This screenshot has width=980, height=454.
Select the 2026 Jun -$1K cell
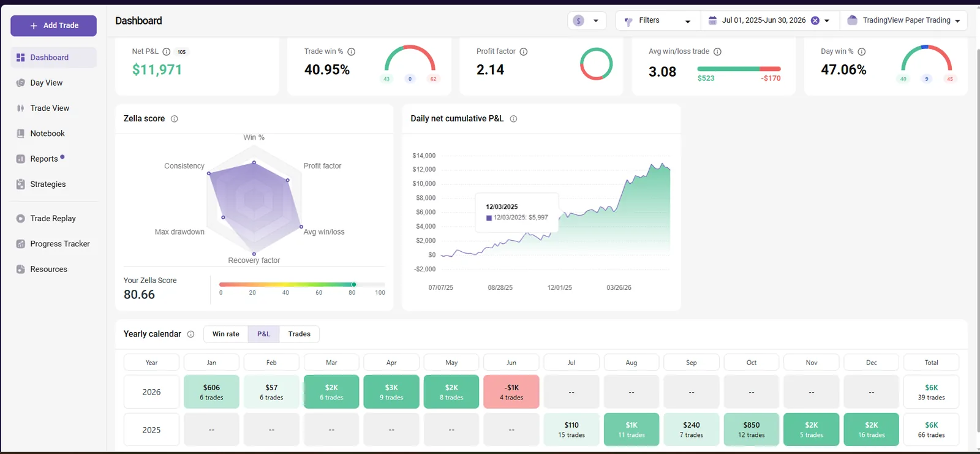coord(511,392)
